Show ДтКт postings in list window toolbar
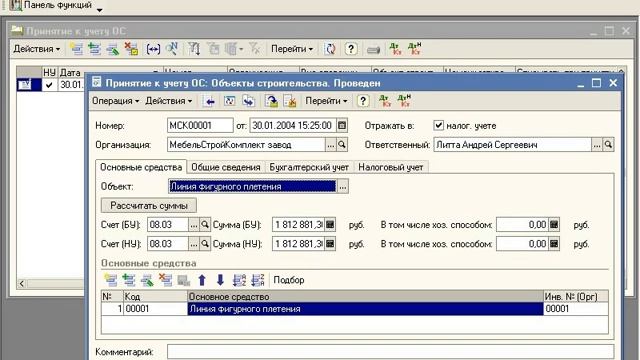The width and height of the screenshot is (640, 360). tap(395, 49)
